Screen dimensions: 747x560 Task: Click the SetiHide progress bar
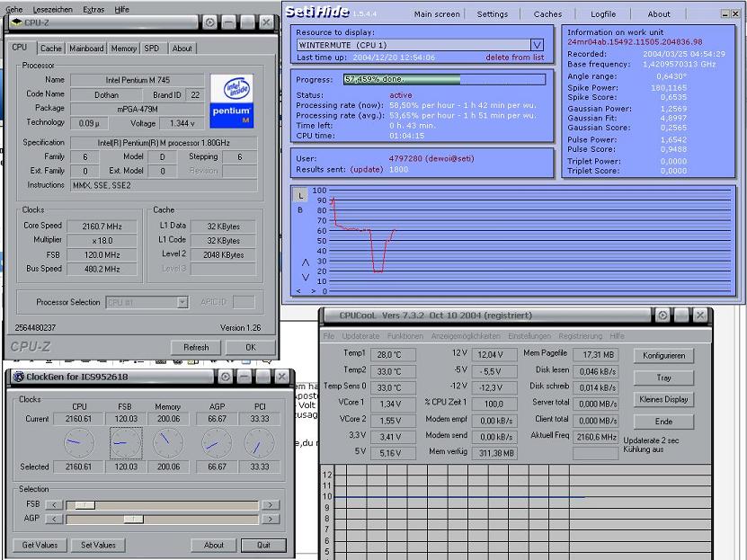444,79
